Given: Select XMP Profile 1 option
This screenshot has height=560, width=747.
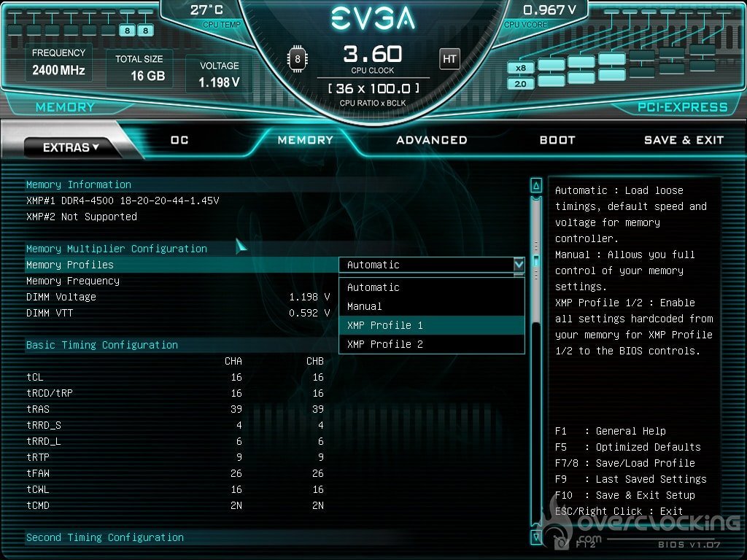Looking at the screenshot, I should tap(432, 325).
